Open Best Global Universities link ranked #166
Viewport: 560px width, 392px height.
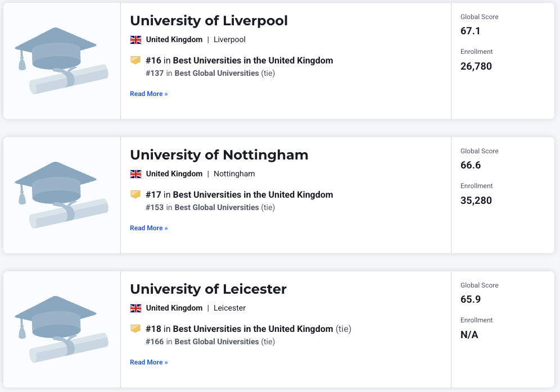pyautogui.click(x=216, y=341)
